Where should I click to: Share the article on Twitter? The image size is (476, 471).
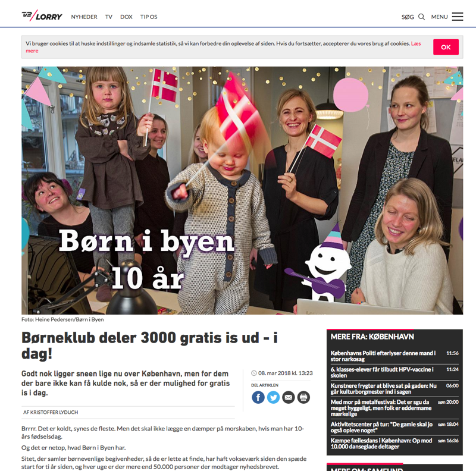273,397
